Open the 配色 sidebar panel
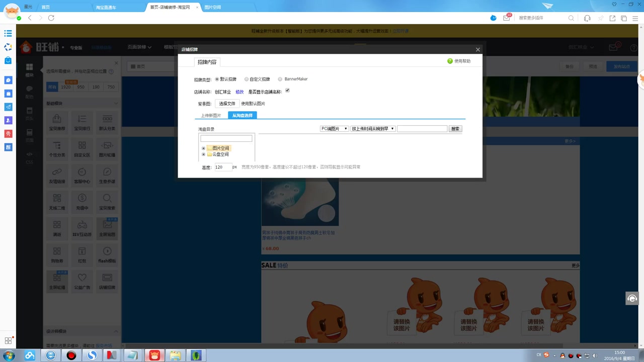Screen dimensions: 644x362 29,92
